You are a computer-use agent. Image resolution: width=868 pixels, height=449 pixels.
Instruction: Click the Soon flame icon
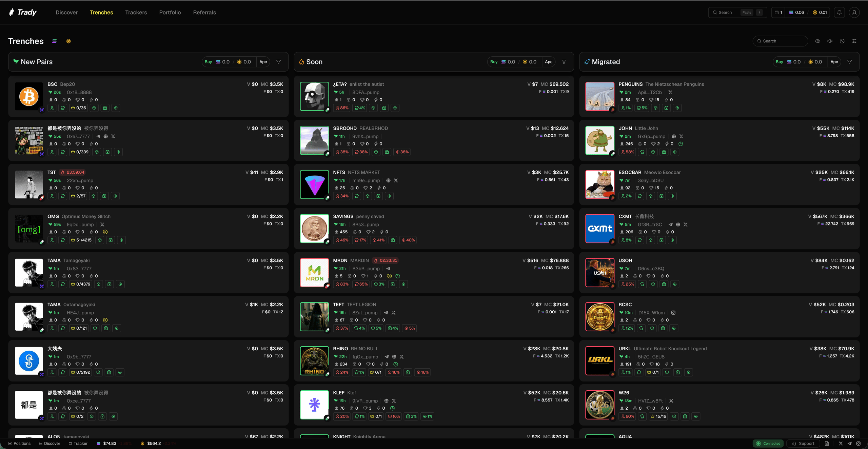[x=301, y=62]
